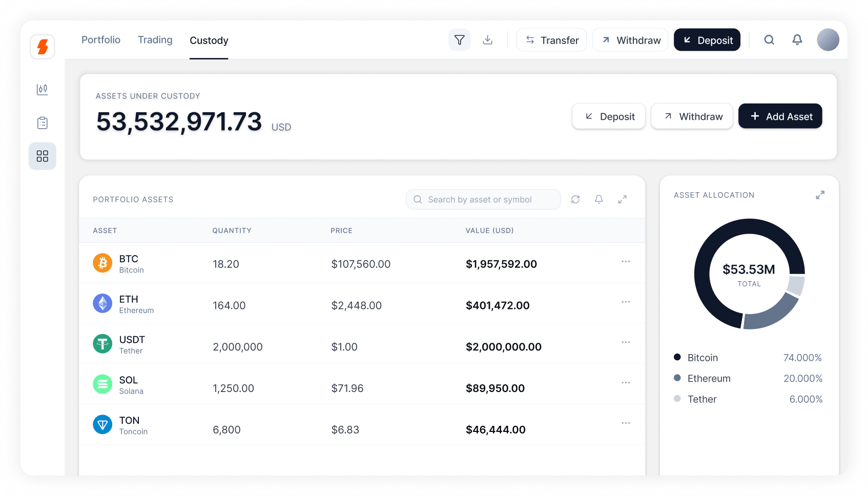Click the Bitcoin coin icon
Viewport: 868px width, 496px height.
point(102,263)
